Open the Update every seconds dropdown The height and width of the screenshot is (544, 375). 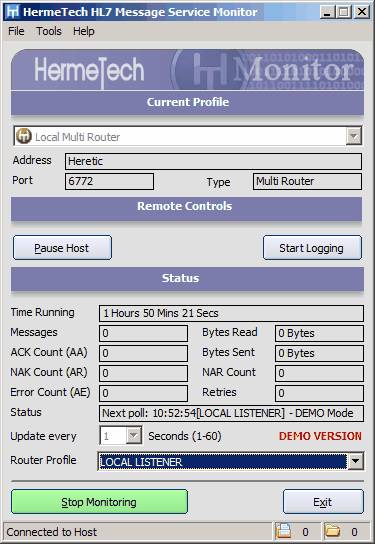[134, 435]
